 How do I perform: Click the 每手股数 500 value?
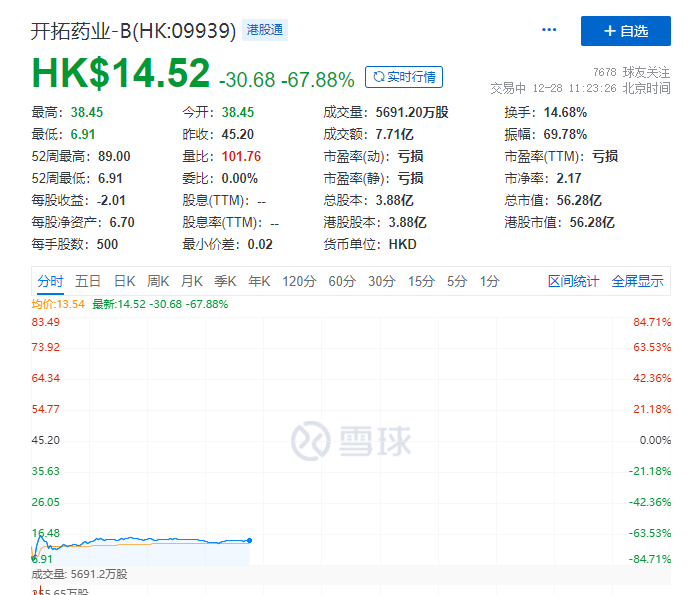(x=107, y=245)
